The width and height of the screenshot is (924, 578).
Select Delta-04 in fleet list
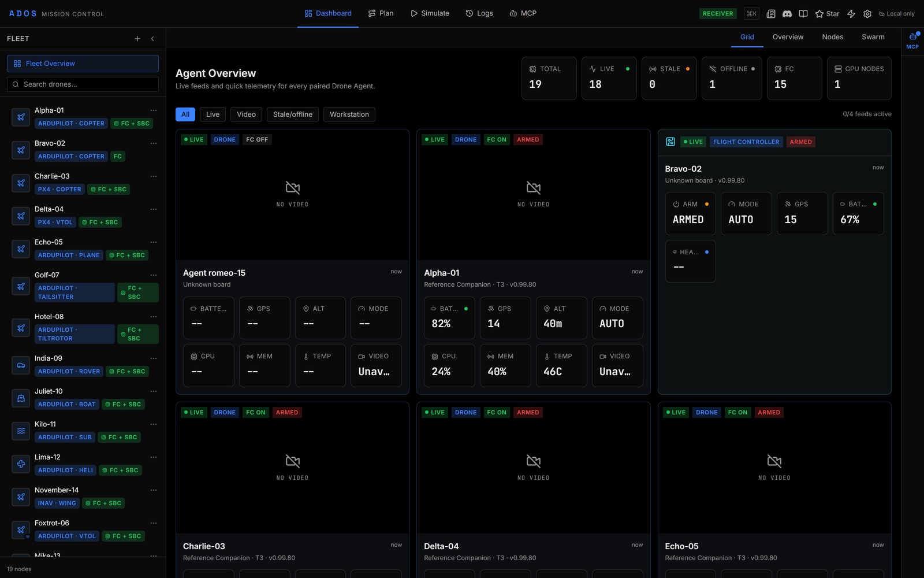tap(83, 216)
